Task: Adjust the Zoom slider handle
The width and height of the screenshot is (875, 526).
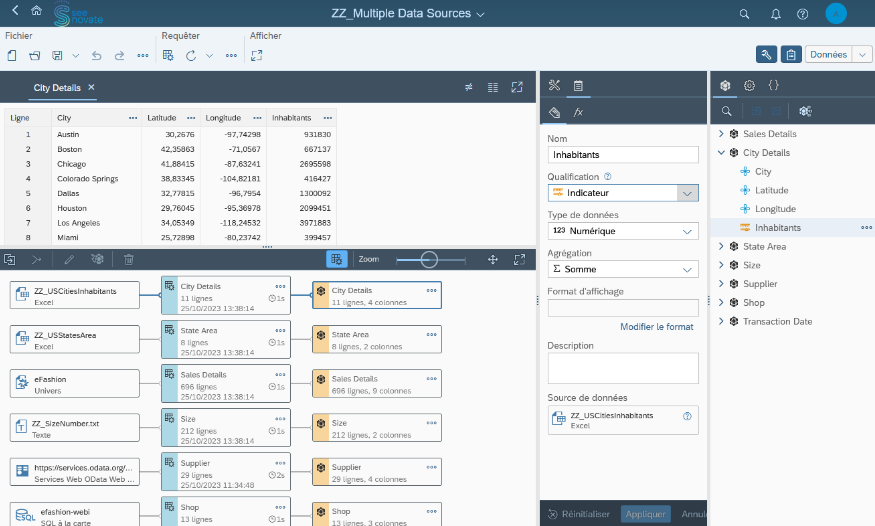Action: (429, 259)
